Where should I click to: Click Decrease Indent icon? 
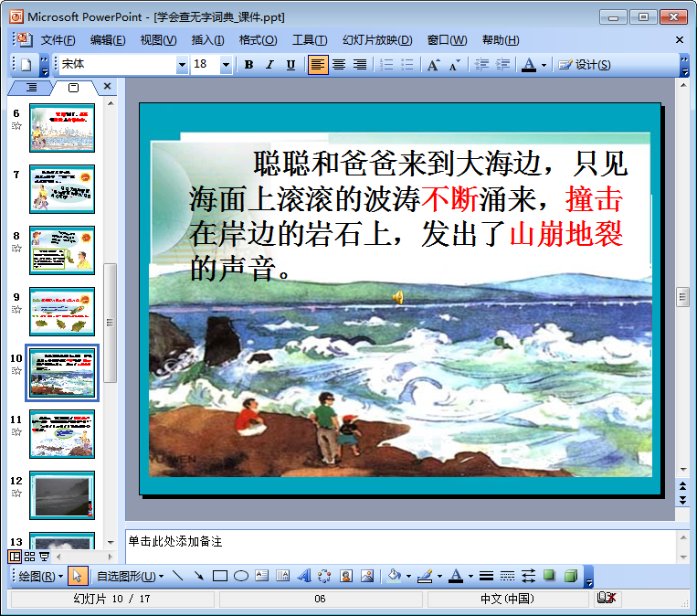pyautogui.click(x=481, y=65)
